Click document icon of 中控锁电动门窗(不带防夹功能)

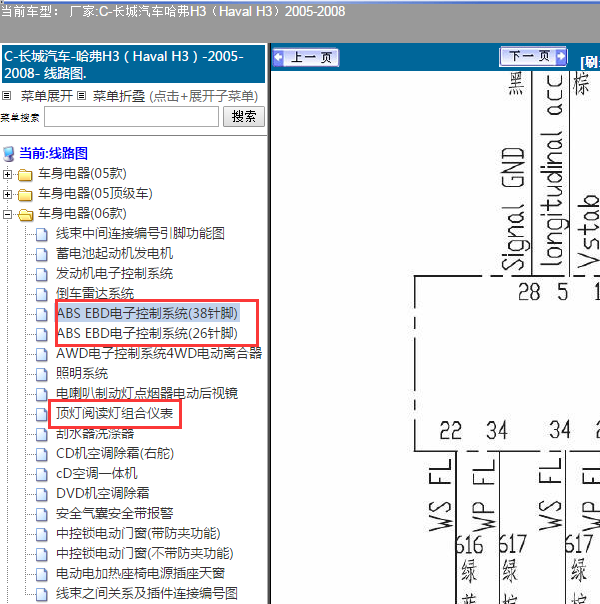click(x=42, y=555)
